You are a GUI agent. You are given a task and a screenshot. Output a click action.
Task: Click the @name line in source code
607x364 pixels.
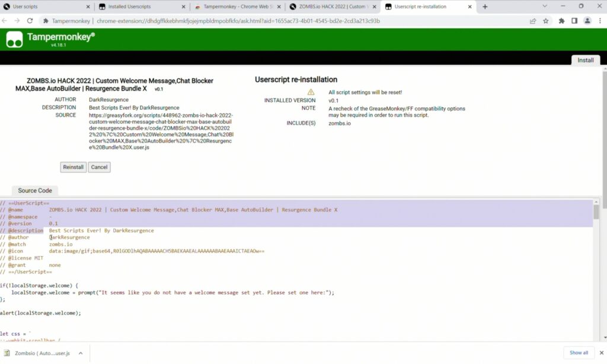pos(169,210)
